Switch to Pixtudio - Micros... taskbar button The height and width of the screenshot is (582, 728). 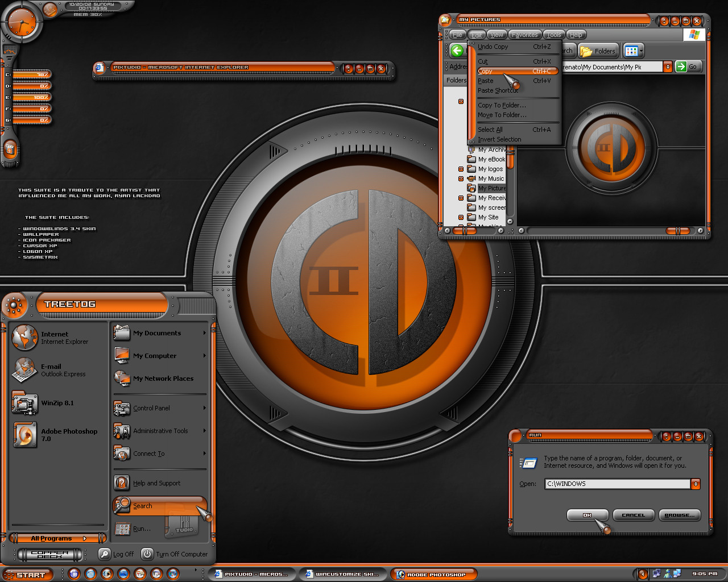[251, 574]
